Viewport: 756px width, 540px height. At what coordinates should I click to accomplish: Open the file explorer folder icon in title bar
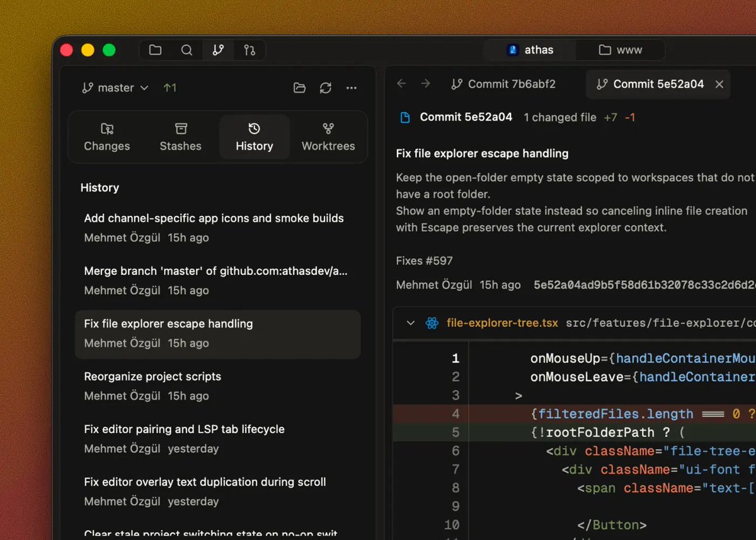pyautogui.click(x=155, y=50)
